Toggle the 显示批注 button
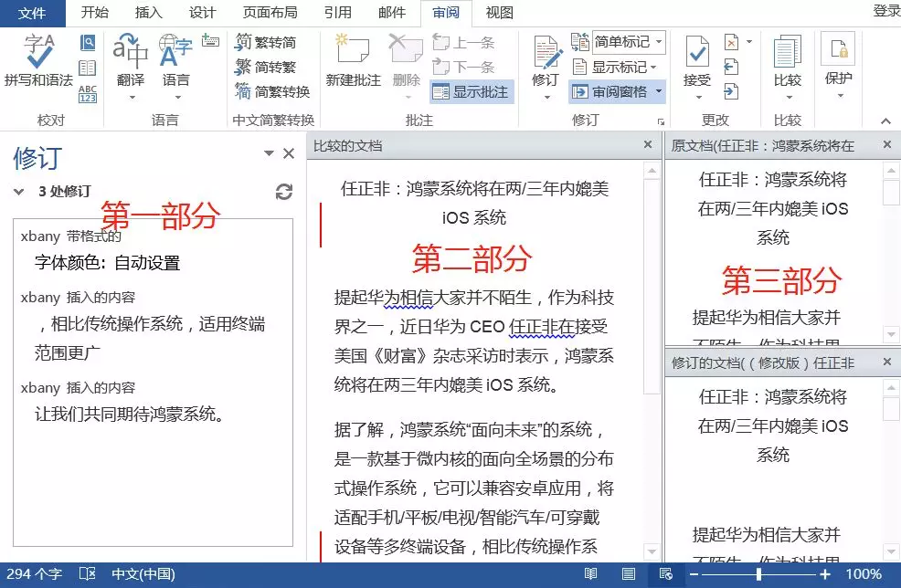The width and height of the screenshot is (901, 588). 472,92
